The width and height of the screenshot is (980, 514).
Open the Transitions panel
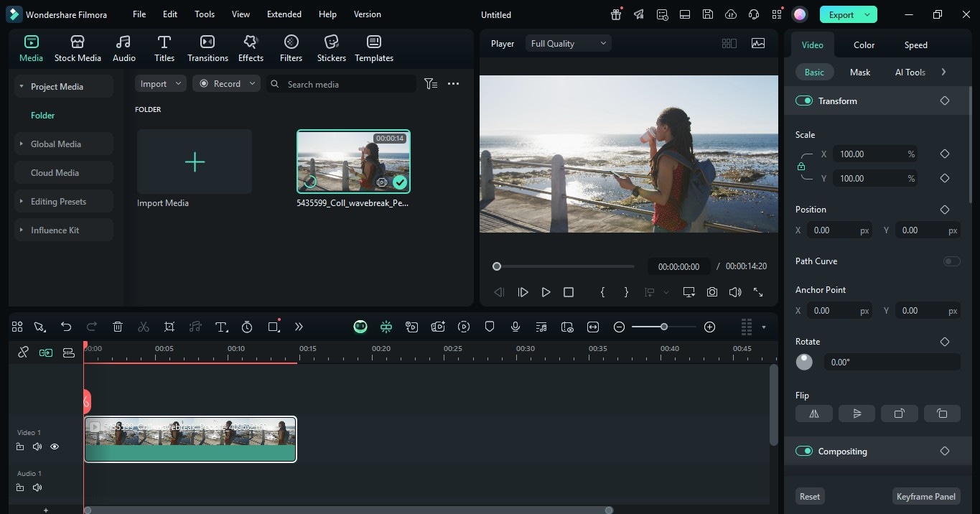coord(207,47)
